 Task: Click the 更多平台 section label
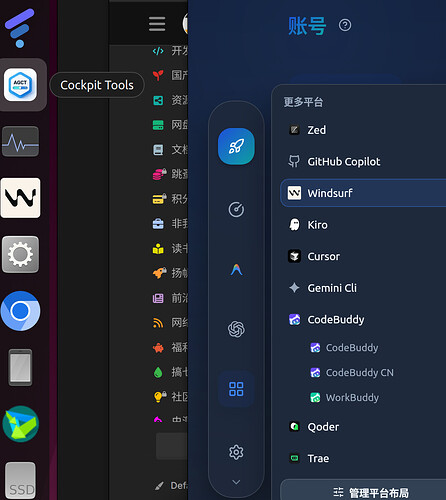point(303,102)
